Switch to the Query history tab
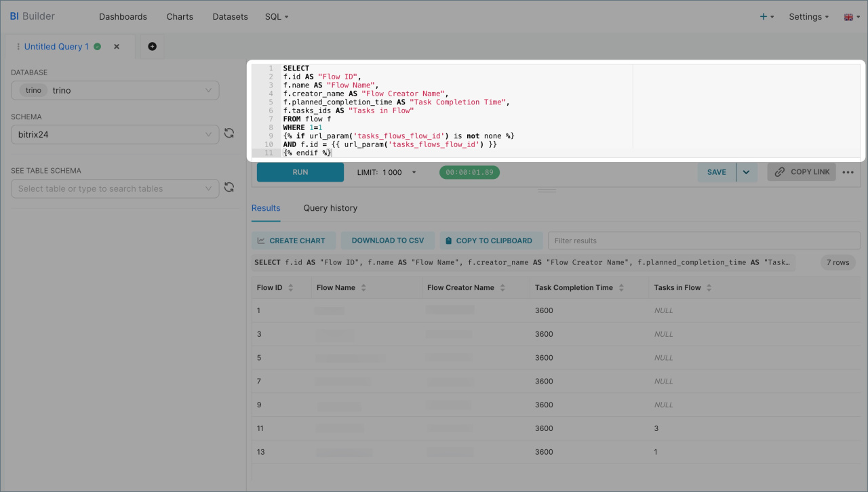Viewport: 868px width, 492px height. (x=330, y=208)
